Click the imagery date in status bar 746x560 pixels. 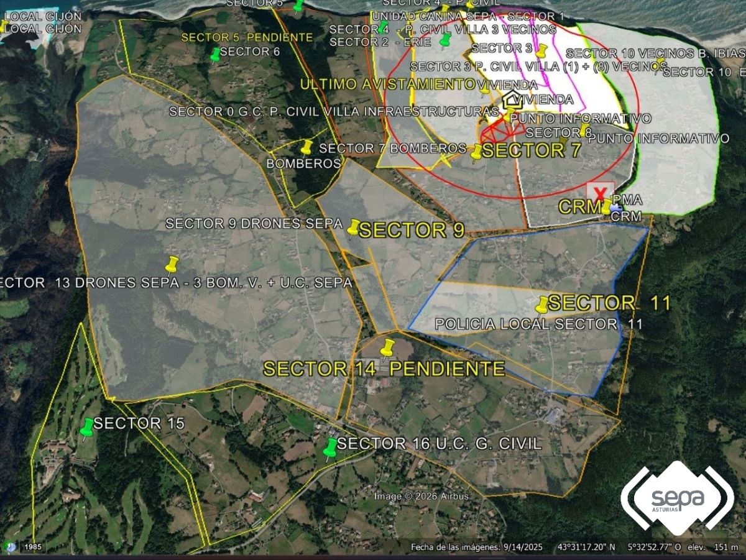tap(476, 547)
